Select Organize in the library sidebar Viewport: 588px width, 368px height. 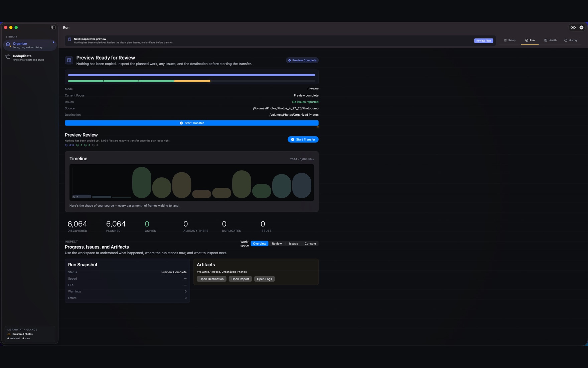click(30, 45)
